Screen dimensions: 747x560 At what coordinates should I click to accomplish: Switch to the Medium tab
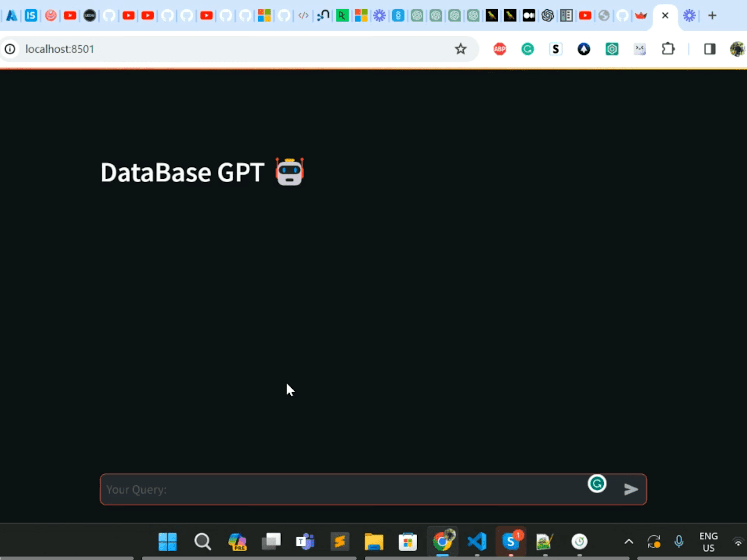[x=529, y=15]
